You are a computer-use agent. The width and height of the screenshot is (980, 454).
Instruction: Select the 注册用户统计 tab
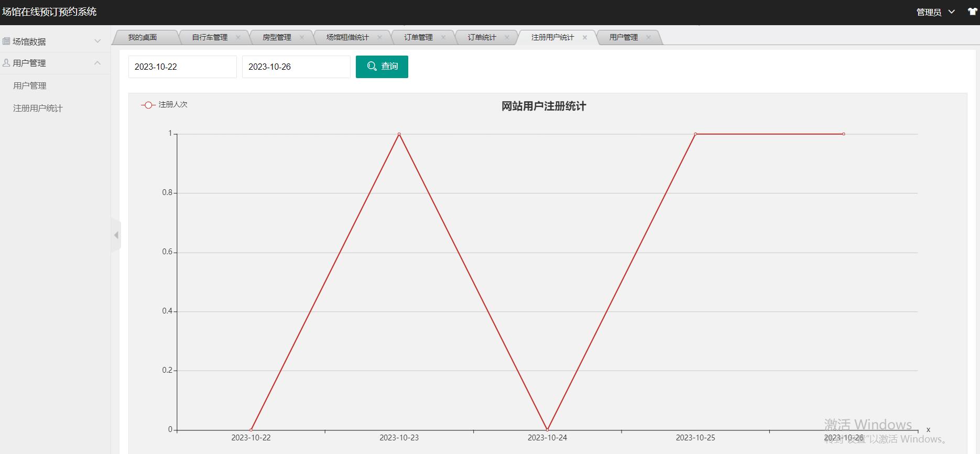[552, 37]
